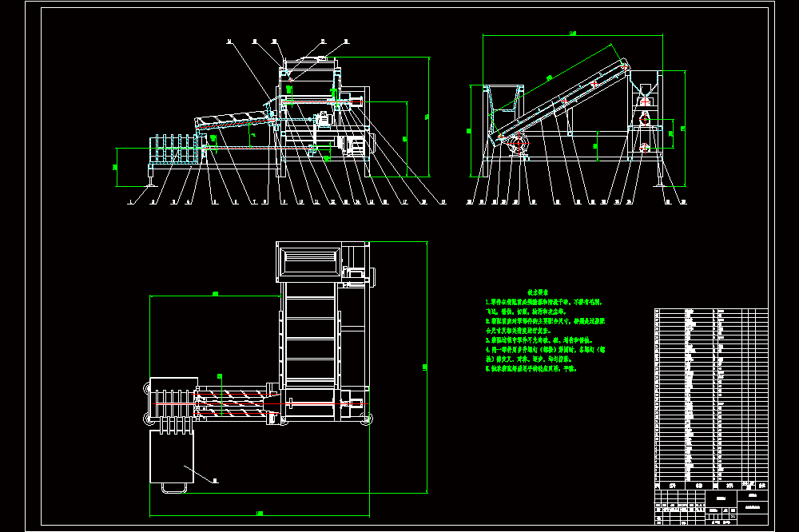The width and height of the screenshot is (799, 532).
Task: Select the top horizontal dimension of side view
Action: pos(573,34)
